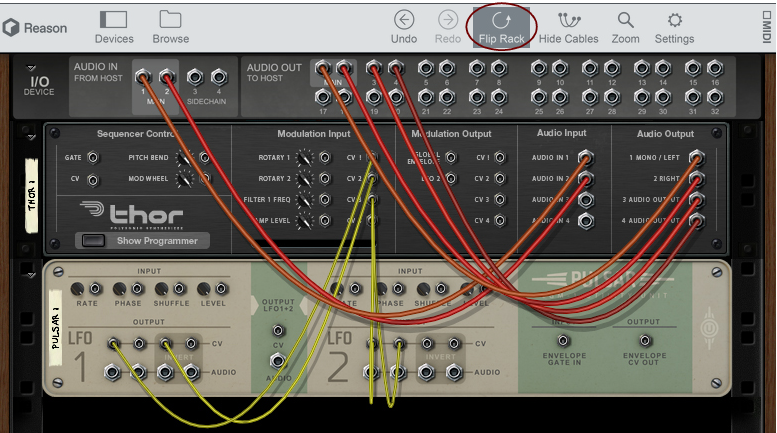This screenshot has height=433, width=777.
Task: Click Pulsar Envelope Gate In jack
Action: coord(563,340)
